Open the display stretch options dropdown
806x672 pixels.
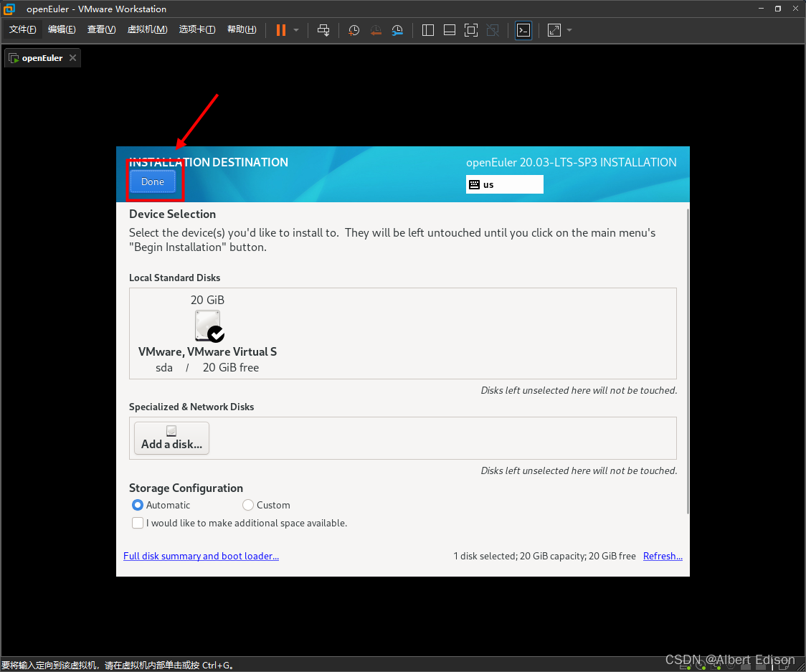point(570,29)
